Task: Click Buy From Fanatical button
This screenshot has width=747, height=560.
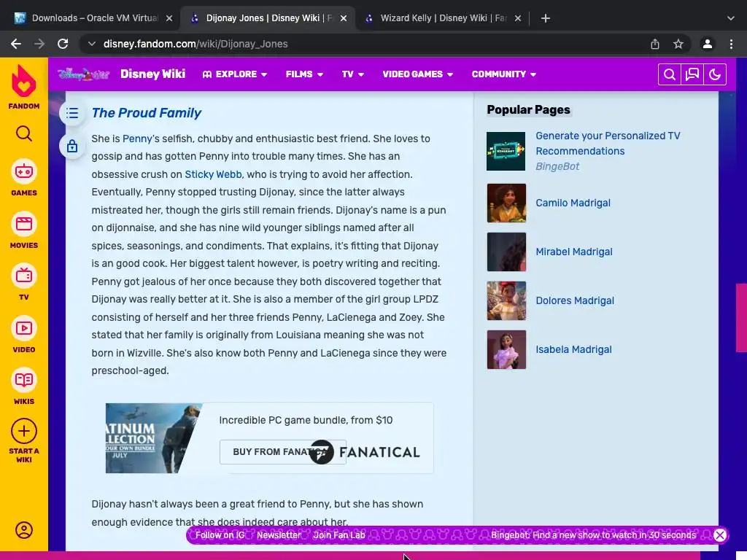Action: click(x=282, y=452)
